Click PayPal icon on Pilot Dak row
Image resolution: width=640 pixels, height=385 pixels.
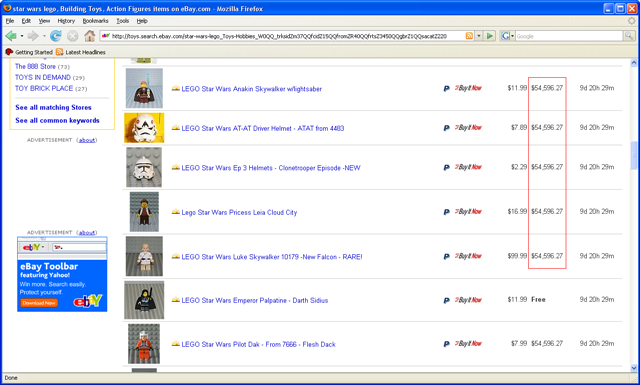tap(447, 344)
